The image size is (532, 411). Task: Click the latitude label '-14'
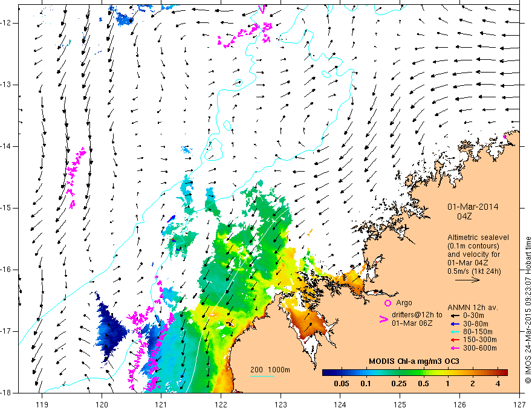[6, 146]
